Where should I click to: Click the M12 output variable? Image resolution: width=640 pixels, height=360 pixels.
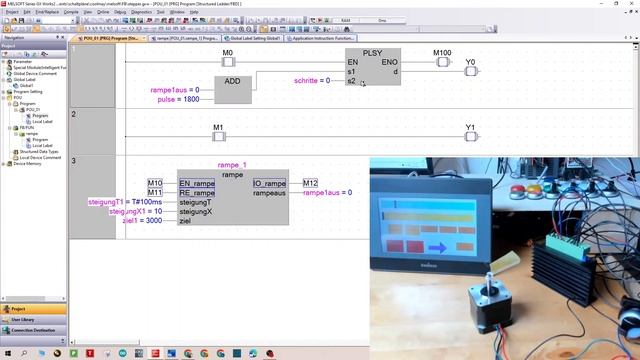(310, 183)
